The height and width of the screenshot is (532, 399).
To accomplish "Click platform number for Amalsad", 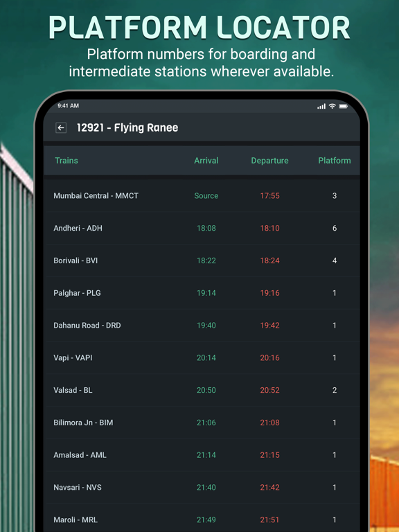I will coord(335,455).
